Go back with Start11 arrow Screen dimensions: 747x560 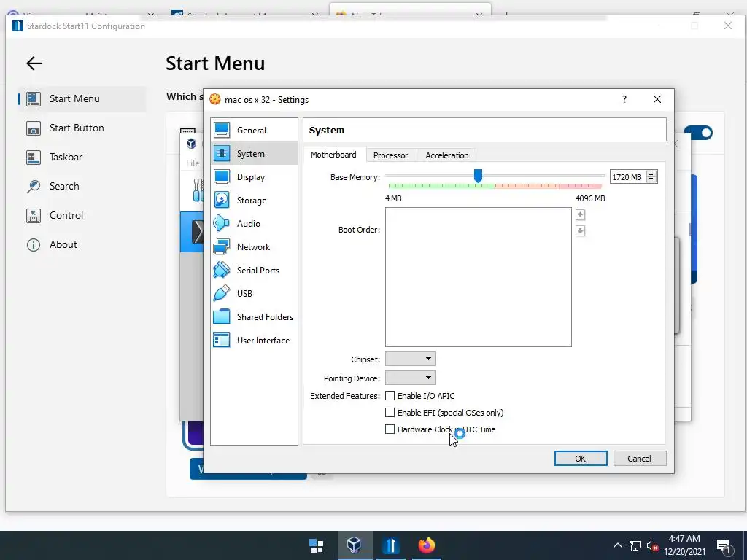click(34, 63)
